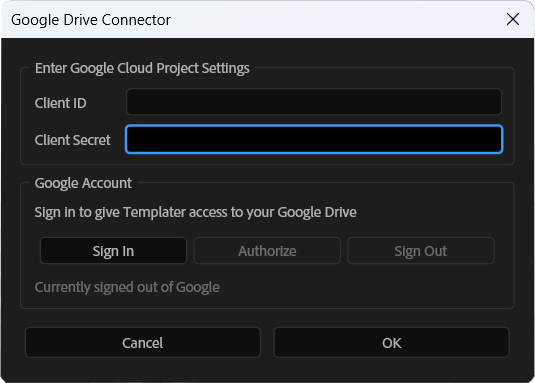Click the Sign In button
535x383 pixels.
point(113,251)
